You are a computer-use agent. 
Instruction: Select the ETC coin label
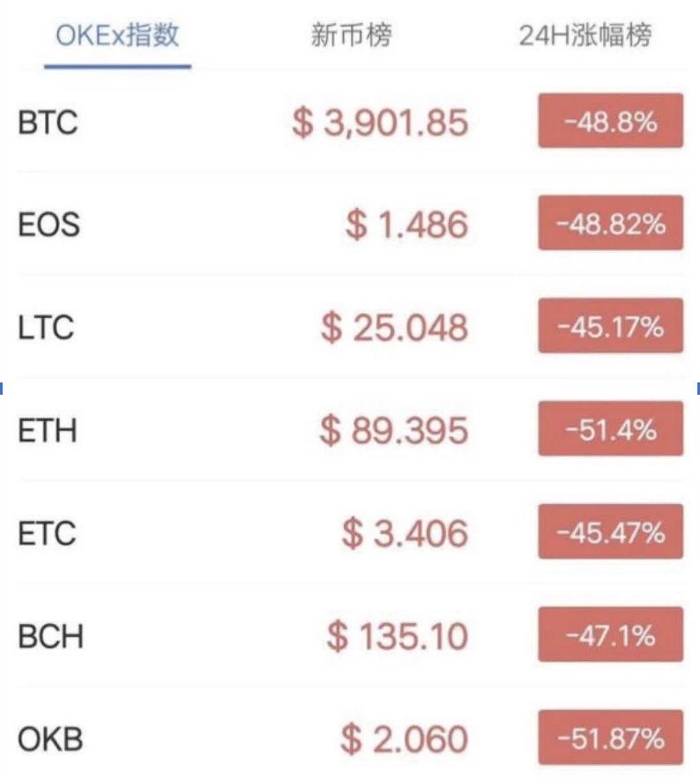tap(47, 533)
